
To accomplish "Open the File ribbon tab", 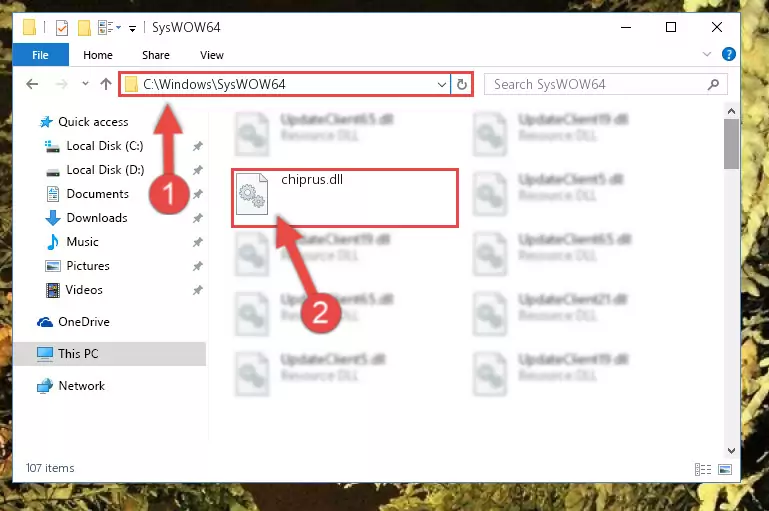I will click(40, 55).
